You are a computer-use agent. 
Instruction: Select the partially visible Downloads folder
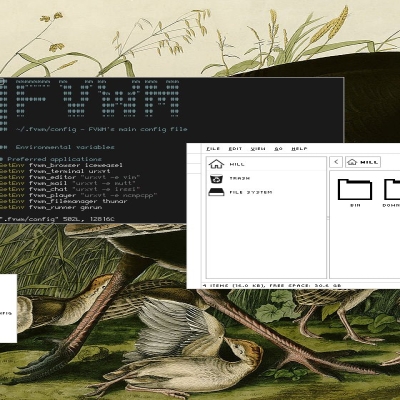point(391,193)
